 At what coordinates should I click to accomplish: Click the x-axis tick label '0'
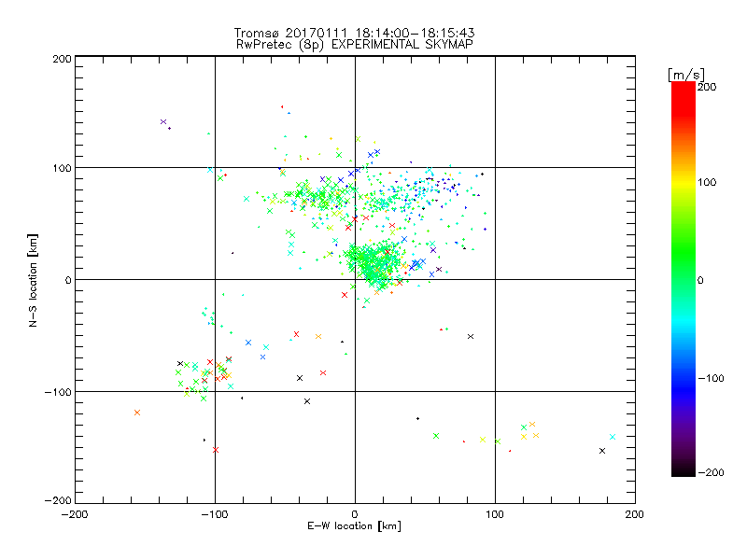click(355, 514)
